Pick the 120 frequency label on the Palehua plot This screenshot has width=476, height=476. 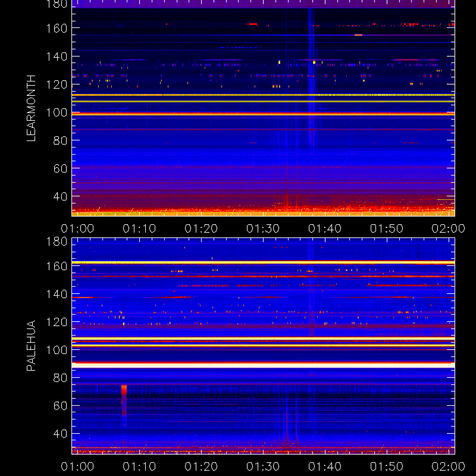[57, 322]
